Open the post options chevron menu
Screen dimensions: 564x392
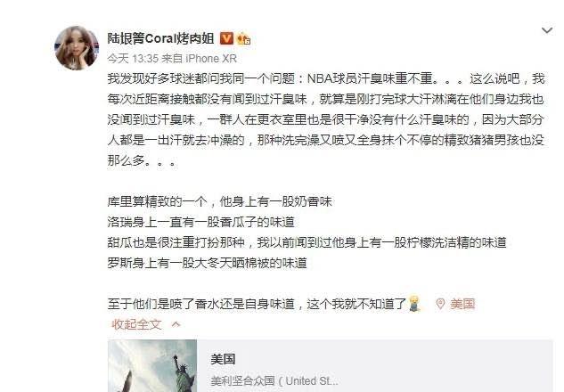[x=547, y=30]
